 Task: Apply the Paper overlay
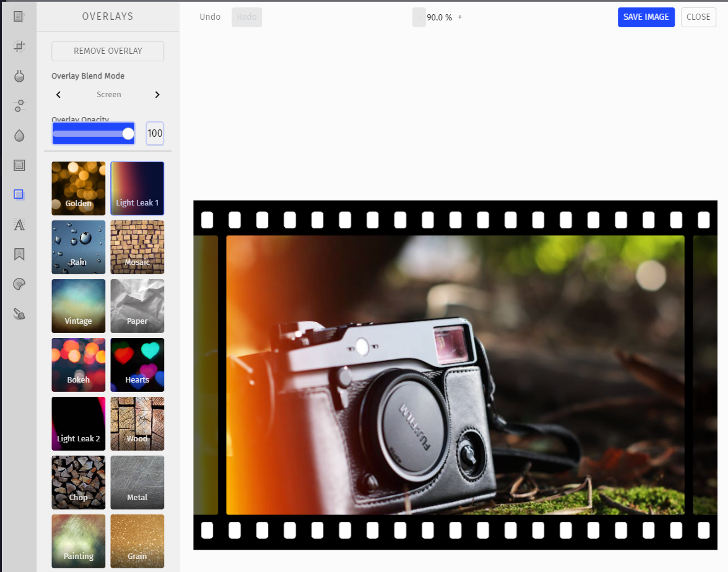pyautogui.click(x=137, y=306)
